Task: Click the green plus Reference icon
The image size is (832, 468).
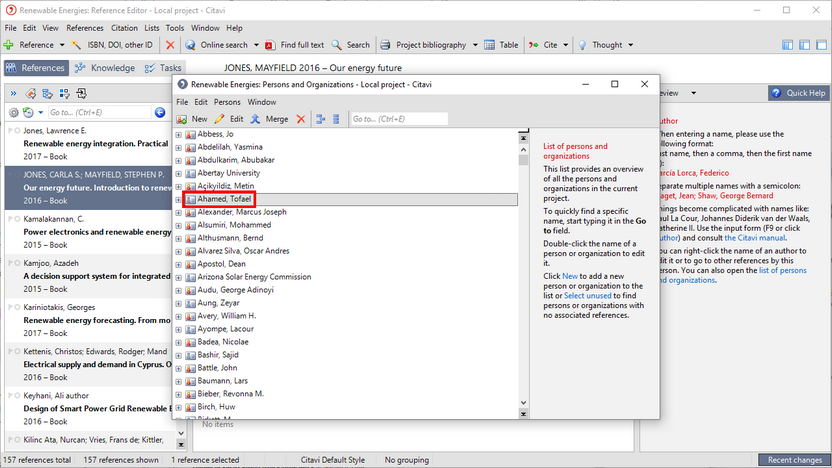Action: [8, 45]
